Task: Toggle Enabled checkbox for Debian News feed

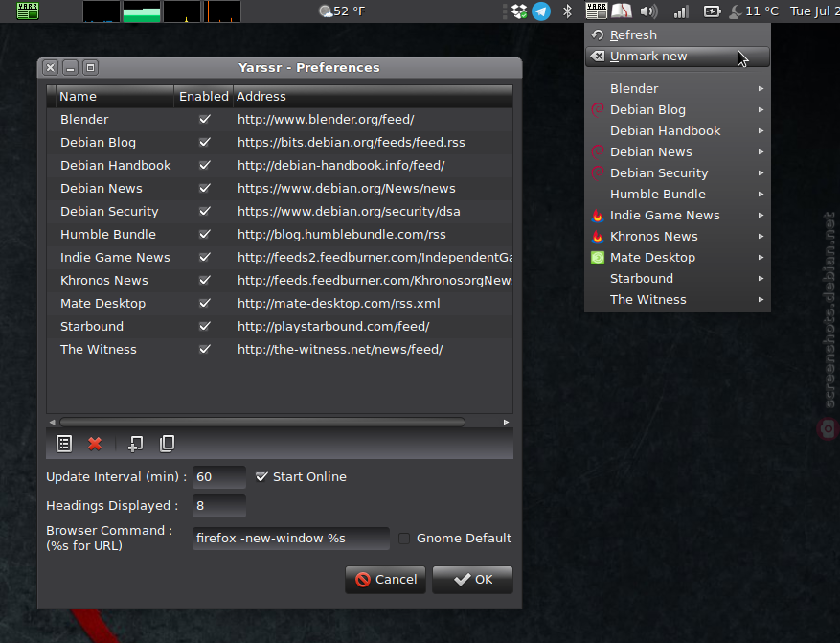Action: click(x=205, y=188)
